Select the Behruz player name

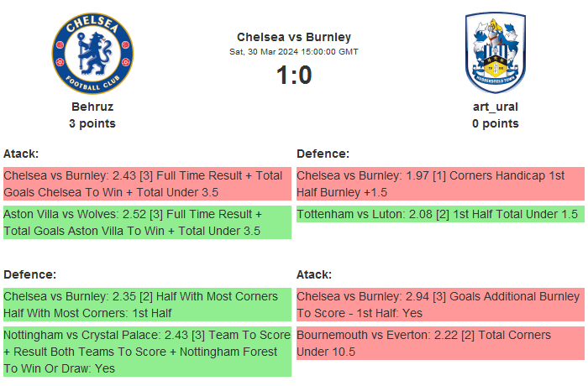pos(92,107)
